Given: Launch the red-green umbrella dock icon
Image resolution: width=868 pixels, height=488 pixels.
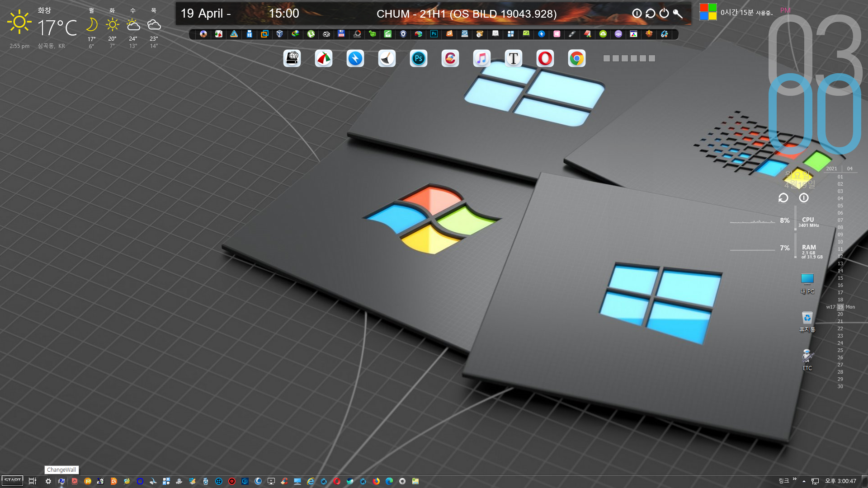Looking at the screenshot, I should [x=324, y=58].
